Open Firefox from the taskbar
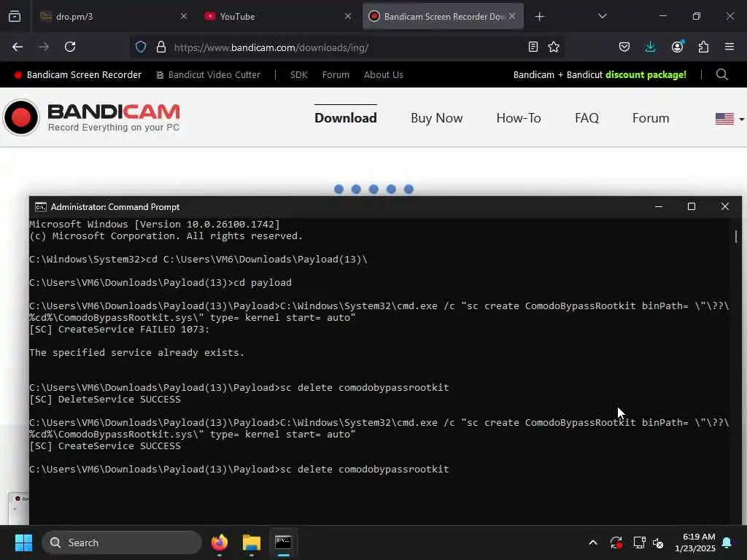The height and width of the screenshot is (560, 747). [220, 542]
